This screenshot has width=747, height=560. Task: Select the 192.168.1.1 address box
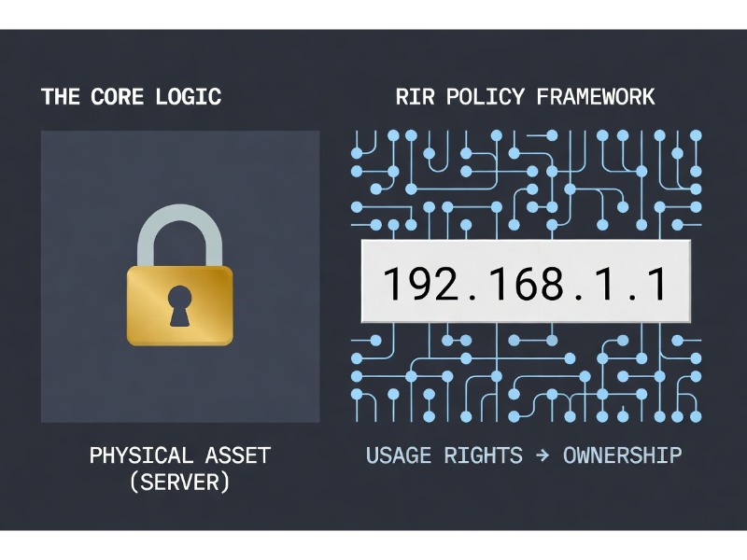[526, 282]
